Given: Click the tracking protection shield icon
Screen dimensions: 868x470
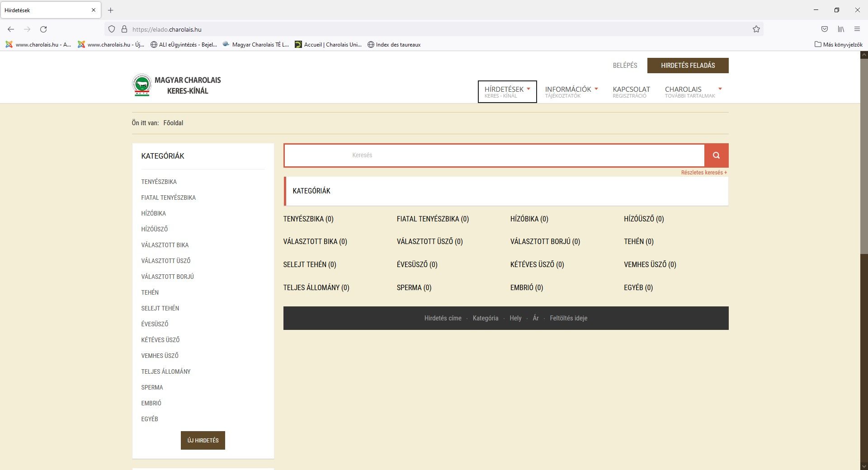Looking at the screenshot, I should 112,29.
